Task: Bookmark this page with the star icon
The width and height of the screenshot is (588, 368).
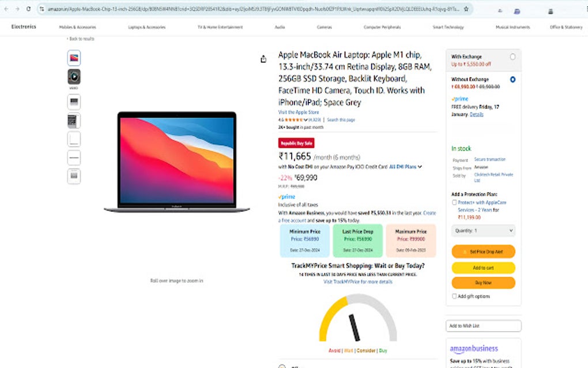Action: (x=466, y=9)
